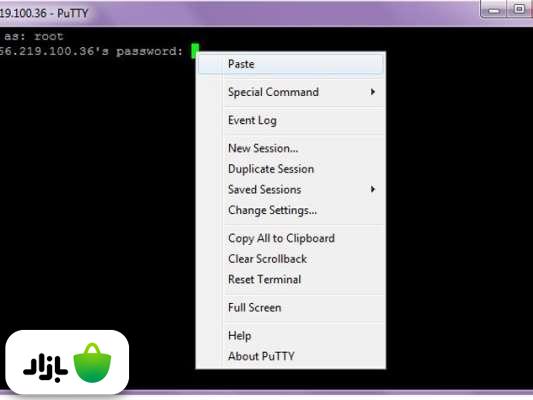The height and width of the screenshot is (400, 533).
Task: Select Duplicate Session
Action: (291, 169)
